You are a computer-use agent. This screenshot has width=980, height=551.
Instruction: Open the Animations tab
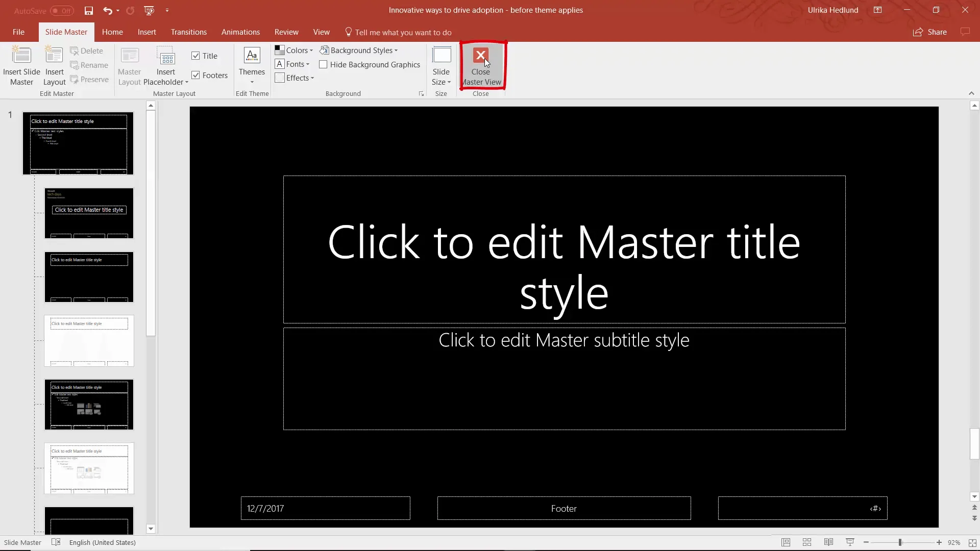[240, 32]
